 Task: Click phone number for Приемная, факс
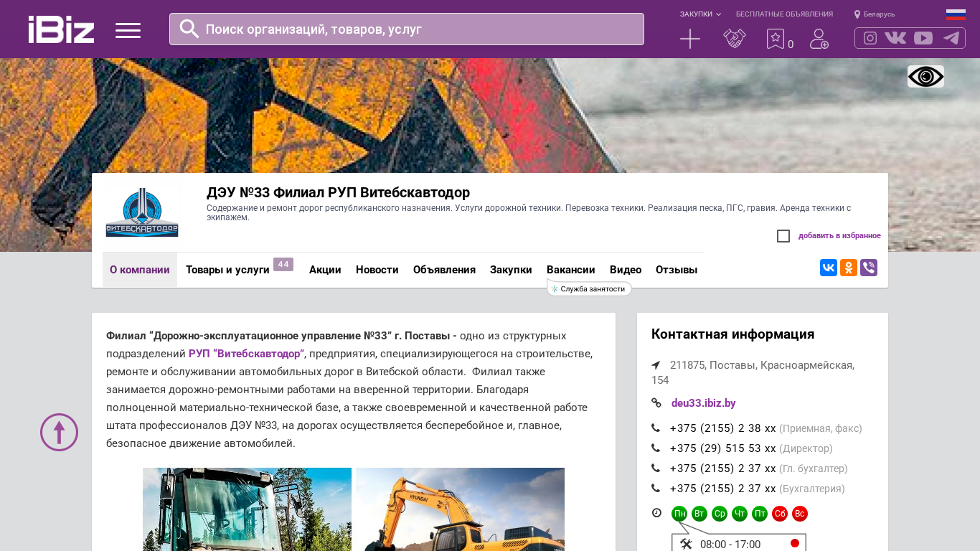(x=723, y=428)
